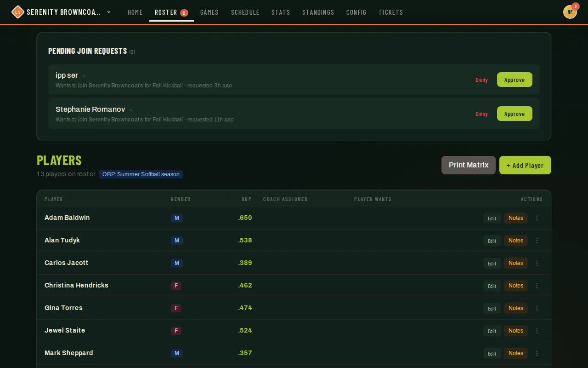
Task: Open more actions for Jewel Staite
Action: 537,331
